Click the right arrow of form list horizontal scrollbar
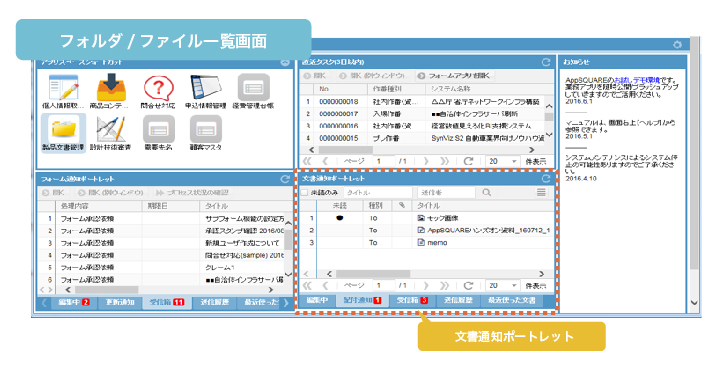 (271, 290)
